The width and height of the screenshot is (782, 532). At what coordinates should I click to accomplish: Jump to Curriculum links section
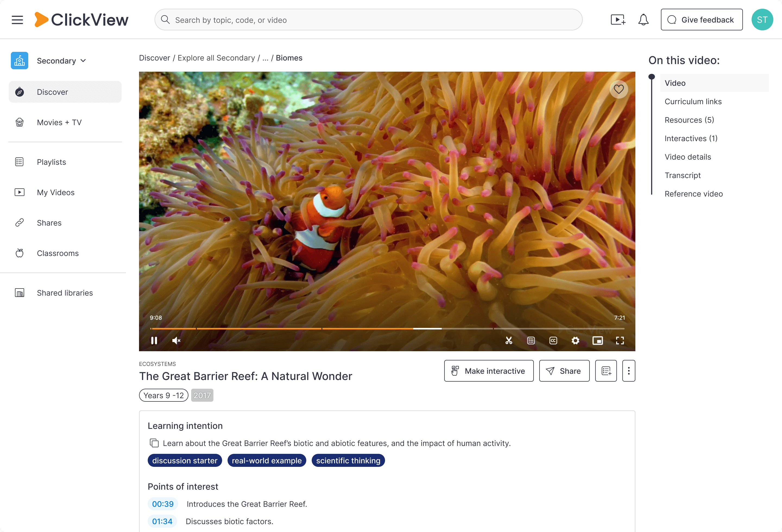pyautogui.click(x=693, y=102)
